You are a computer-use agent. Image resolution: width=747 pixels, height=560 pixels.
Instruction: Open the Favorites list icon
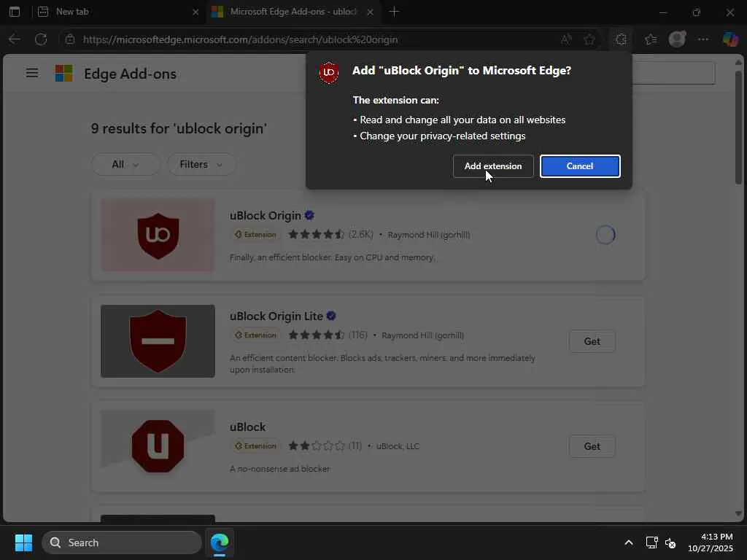[x=651, y=39]
